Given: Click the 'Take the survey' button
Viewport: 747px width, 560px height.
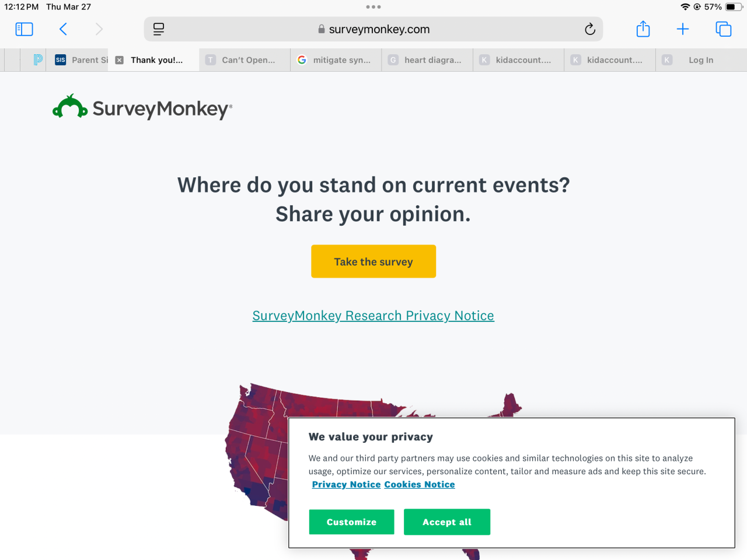Looking at the screenshot, I should (x=373, y=261).
